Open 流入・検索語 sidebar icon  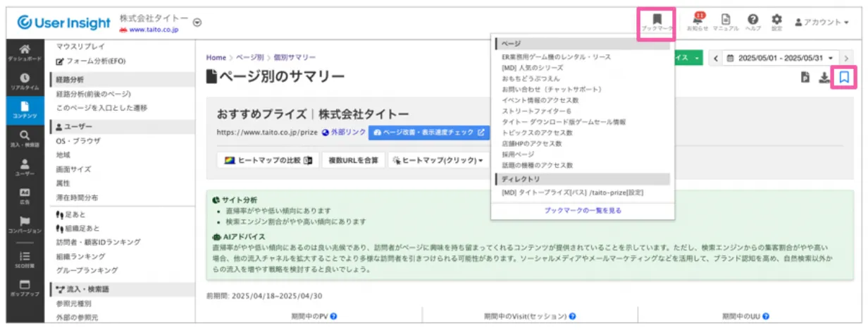coord(25,139)
